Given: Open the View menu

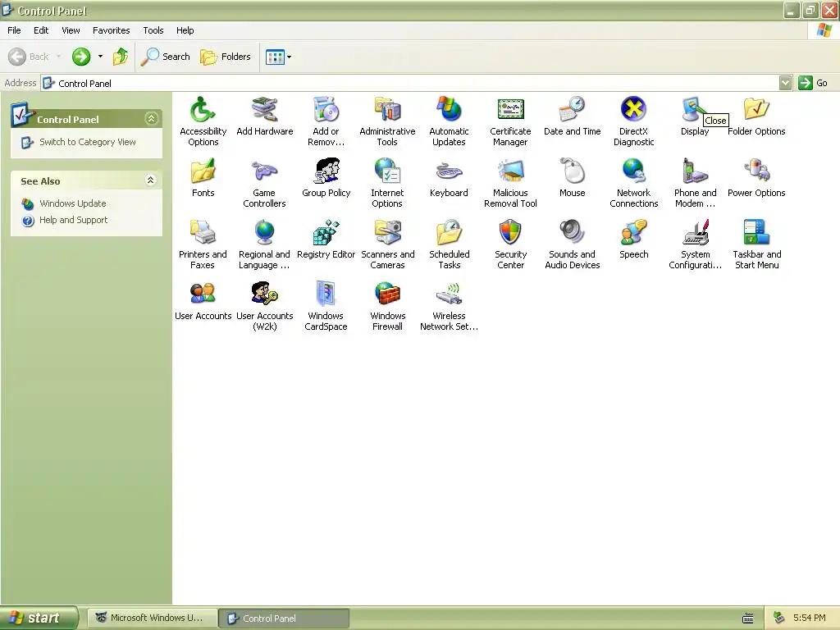Looking at the screenshot, I should tap(71, 30).
